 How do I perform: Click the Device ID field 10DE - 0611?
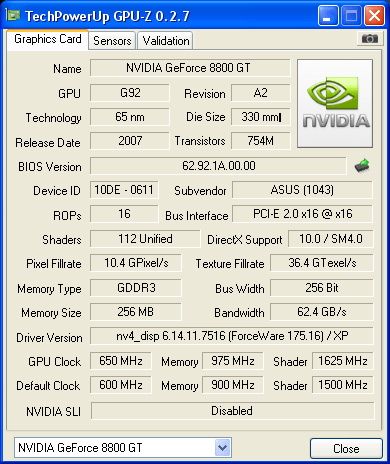point(124,190)
